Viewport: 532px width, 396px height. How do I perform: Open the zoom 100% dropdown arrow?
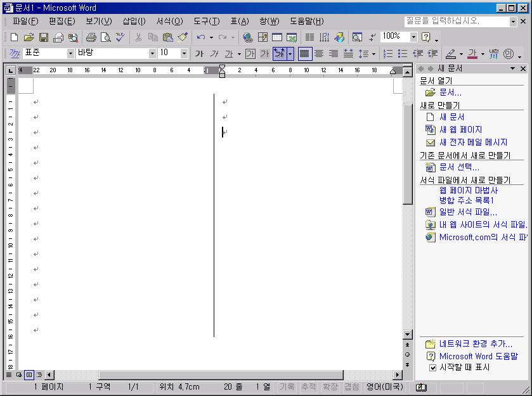413,37
